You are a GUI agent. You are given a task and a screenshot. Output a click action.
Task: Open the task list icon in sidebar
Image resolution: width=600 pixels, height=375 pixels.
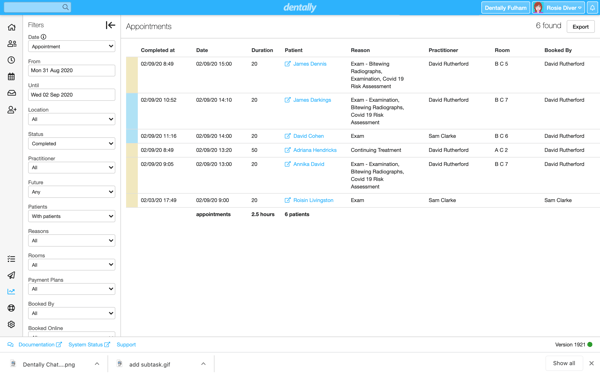tap(11, 259)
